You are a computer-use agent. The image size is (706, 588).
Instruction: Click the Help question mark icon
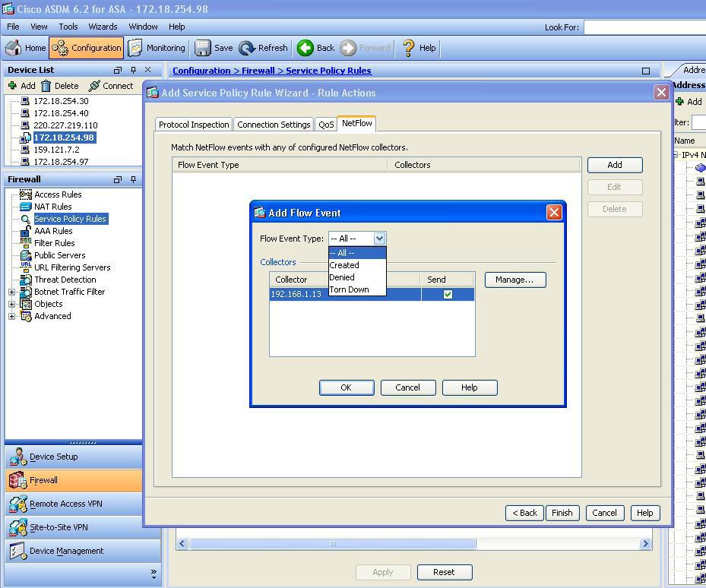click(x=408, y=48)
